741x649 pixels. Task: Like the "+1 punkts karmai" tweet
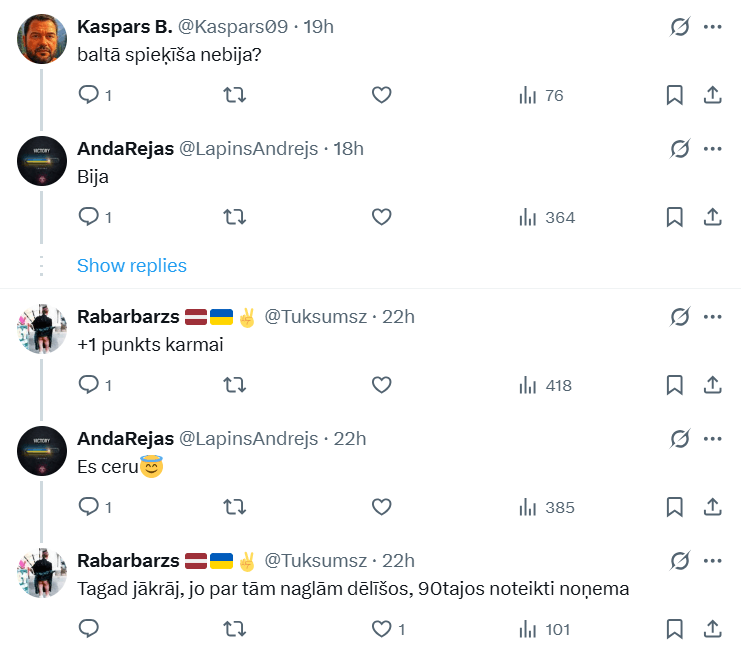[381, 385]
